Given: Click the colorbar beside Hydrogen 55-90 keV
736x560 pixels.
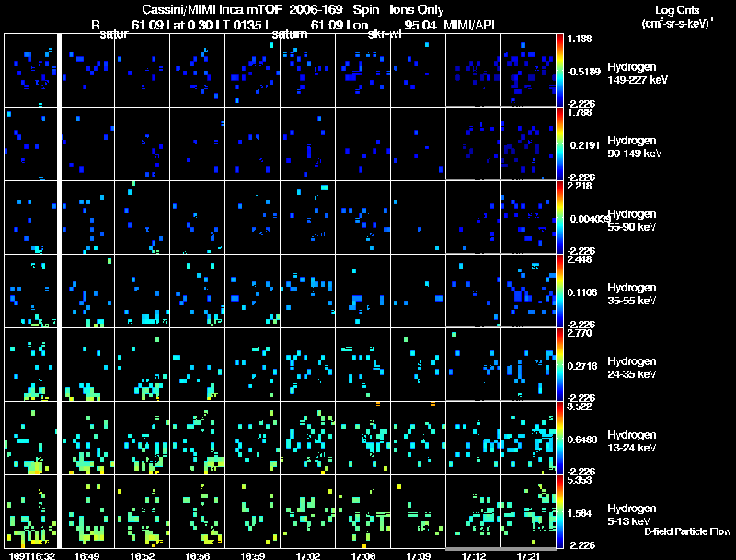Looking at the screenshot, I should point(559,218).
